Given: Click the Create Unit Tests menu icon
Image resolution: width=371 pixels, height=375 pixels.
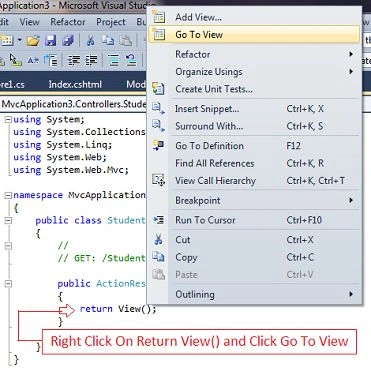Looking at the screenshot, I should [158, 89].
